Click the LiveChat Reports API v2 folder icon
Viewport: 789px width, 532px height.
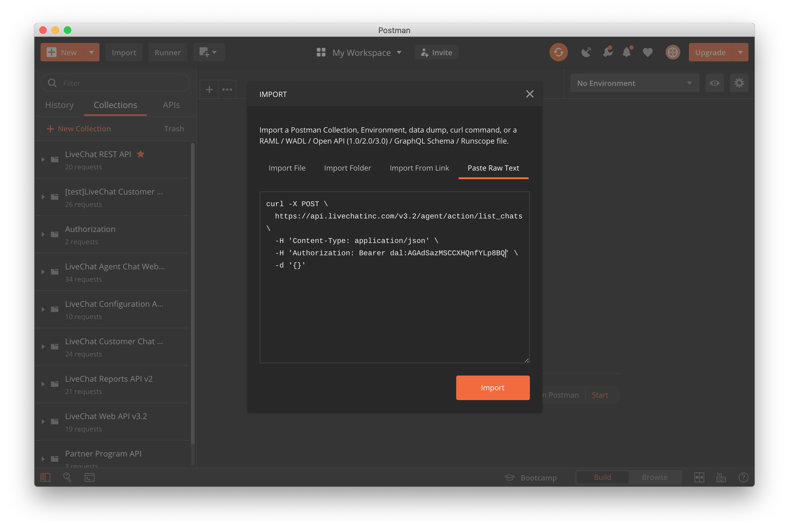pyautogui.click(x=55, y=384)
